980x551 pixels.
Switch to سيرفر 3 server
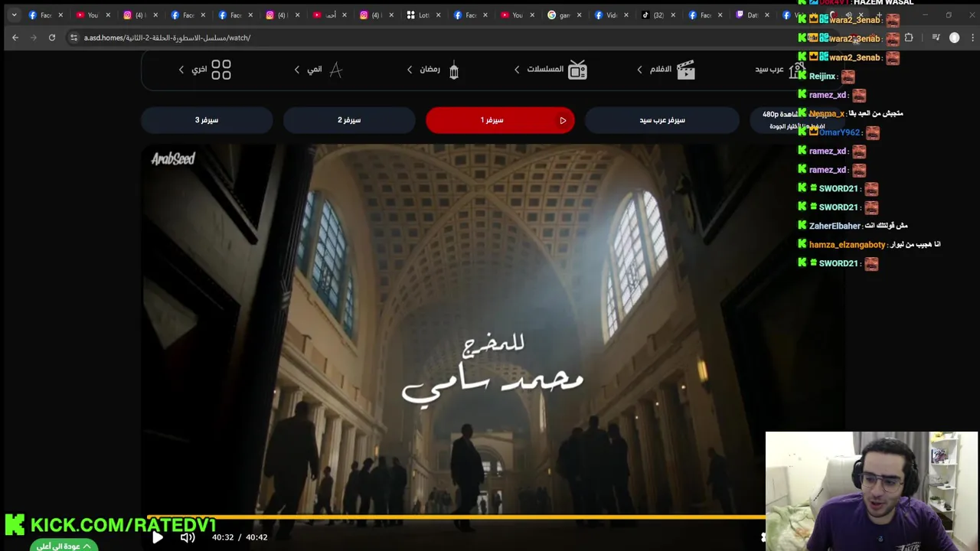coord(207,120)
